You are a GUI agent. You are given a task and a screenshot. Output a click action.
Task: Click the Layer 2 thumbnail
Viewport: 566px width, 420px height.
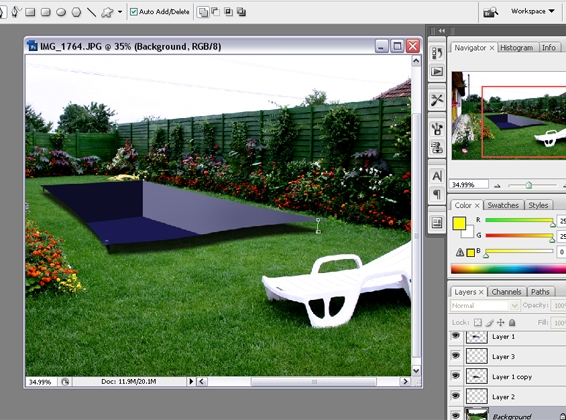tap(476, 396)
